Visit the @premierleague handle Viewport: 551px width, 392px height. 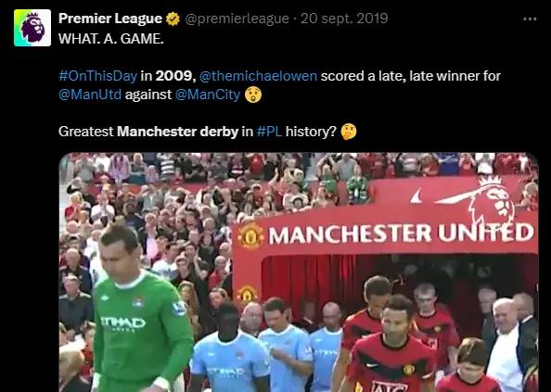pyautogui.click(x=237, y=19)
